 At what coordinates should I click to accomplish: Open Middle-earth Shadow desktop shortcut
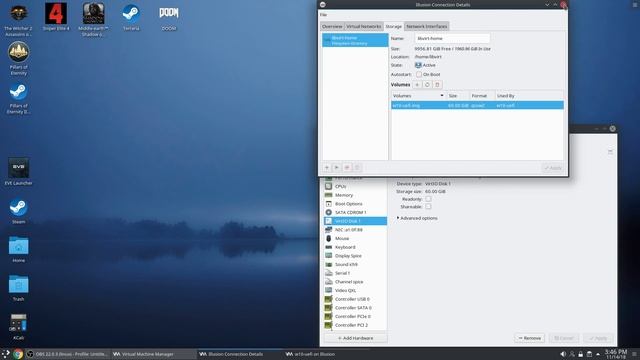93,20
